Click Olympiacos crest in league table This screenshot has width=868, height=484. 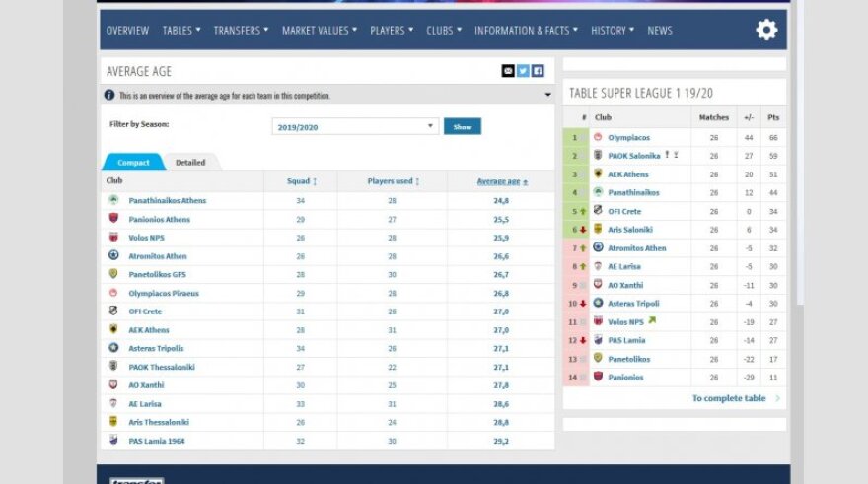pos(598,137)
